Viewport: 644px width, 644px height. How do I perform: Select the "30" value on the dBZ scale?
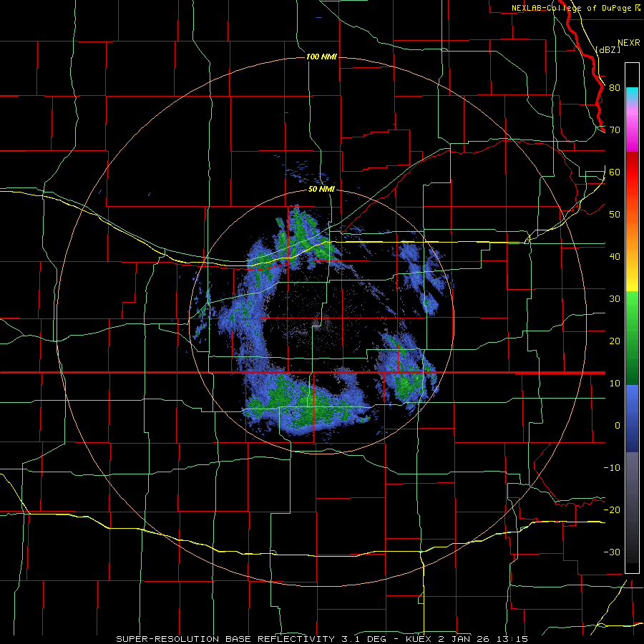[615, 298]
